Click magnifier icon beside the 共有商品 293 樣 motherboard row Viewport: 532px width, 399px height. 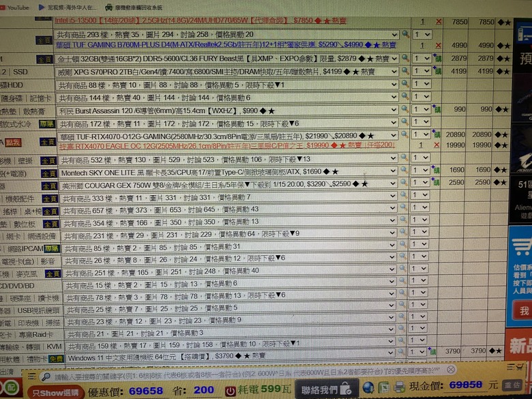click(405, 34)
